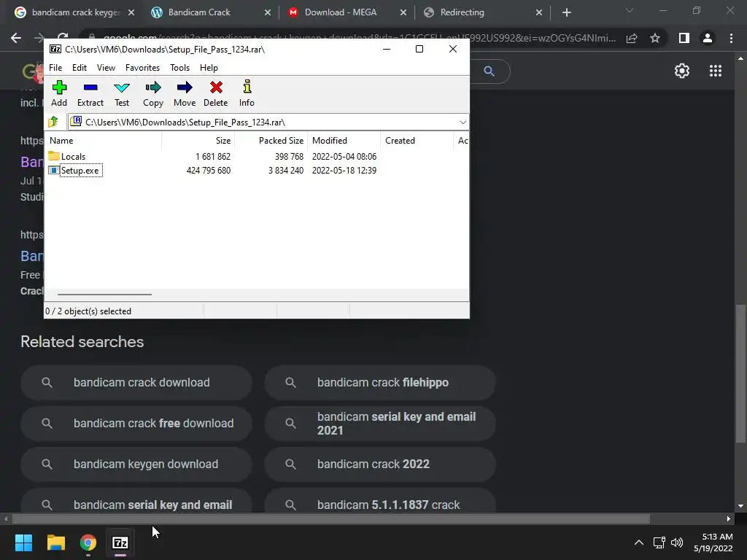
Task: Open the Google apps grid
Action: click(715, 71)
